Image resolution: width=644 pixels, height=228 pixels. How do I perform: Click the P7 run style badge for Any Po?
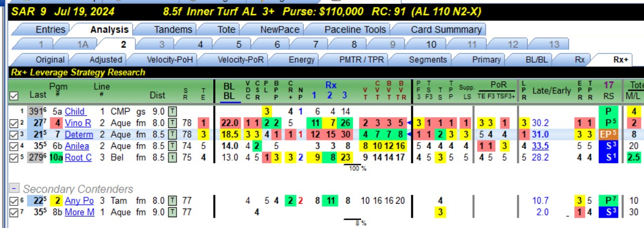point(608,201)
